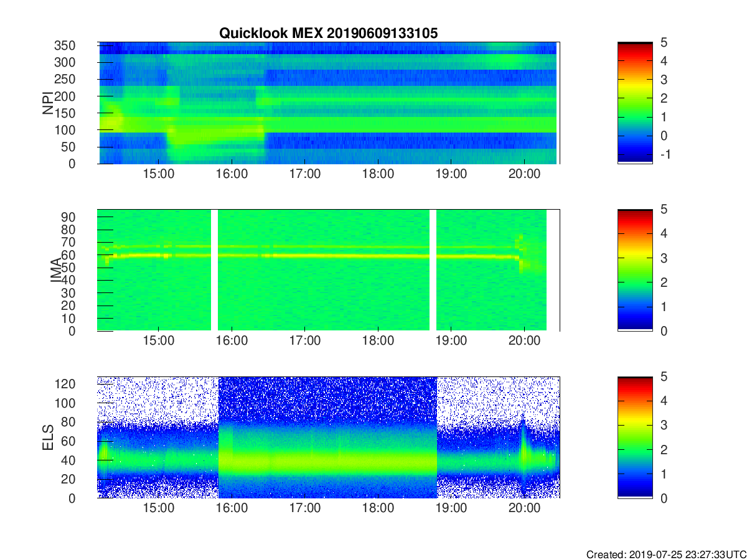
Task: Click the IMA panel color bar
Action: click(x=635, y=270)
